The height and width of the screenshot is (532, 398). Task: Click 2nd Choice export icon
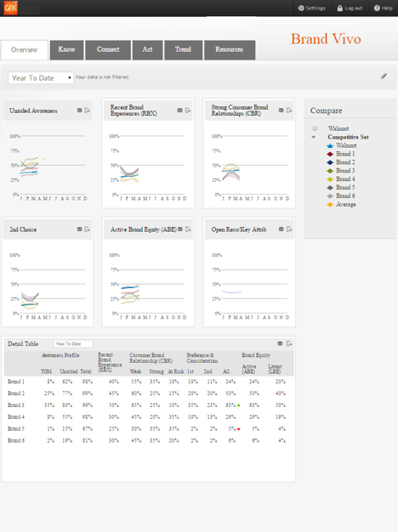tap(87, 229)
